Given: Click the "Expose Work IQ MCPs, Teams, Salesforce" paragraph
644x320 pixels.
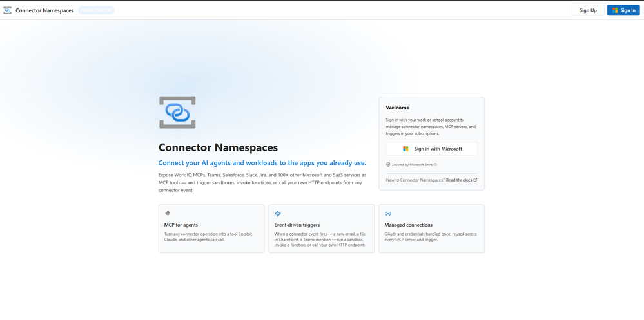Looking at the screenshot, I should click(x=262, y=183).
